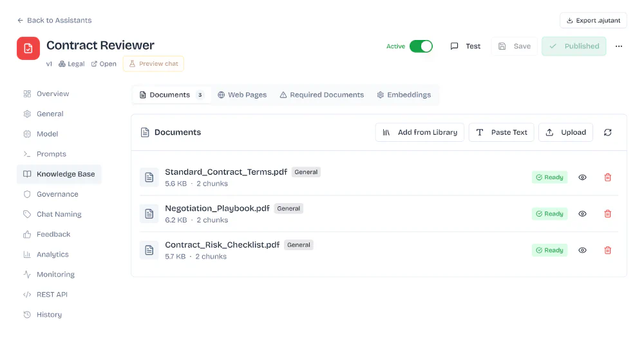Image resolution: width=644 pixels, height=354 pixels.
Task: Click the Contract_Risk_Checklist.pdf file name
Action: [222, 245]
